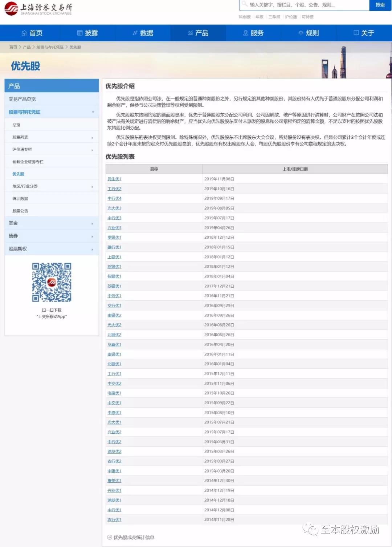Viewport: 392px width, 547px height.
Task: Open the 民生优1 preferred stock link
Action: click(114, 179)
